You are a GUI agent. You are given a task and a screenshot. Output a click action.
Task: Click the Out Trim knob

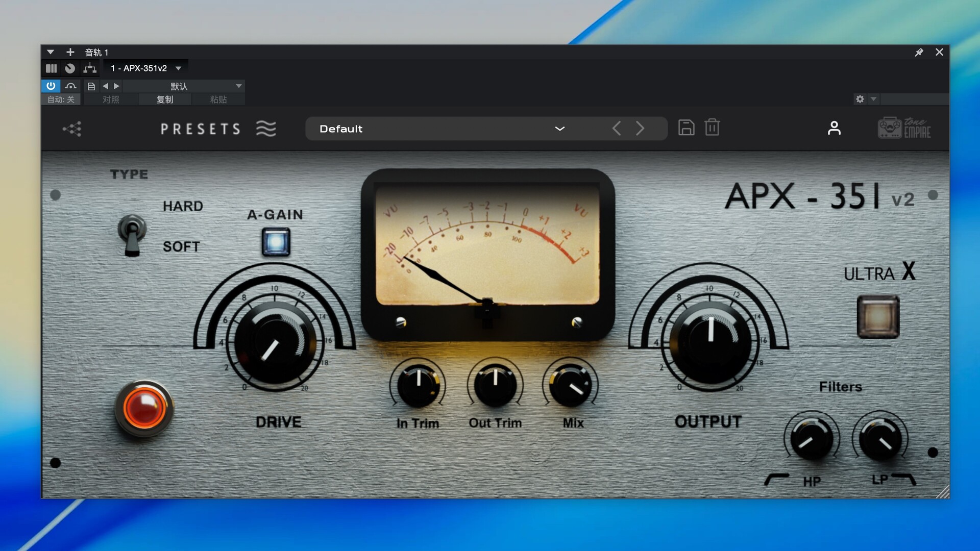(x=495, y=385)
